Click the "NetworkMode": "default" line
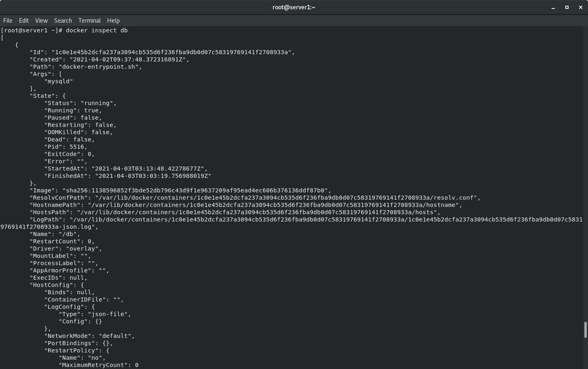The width and height of the screenshot is (588, 369). point(89,336)
